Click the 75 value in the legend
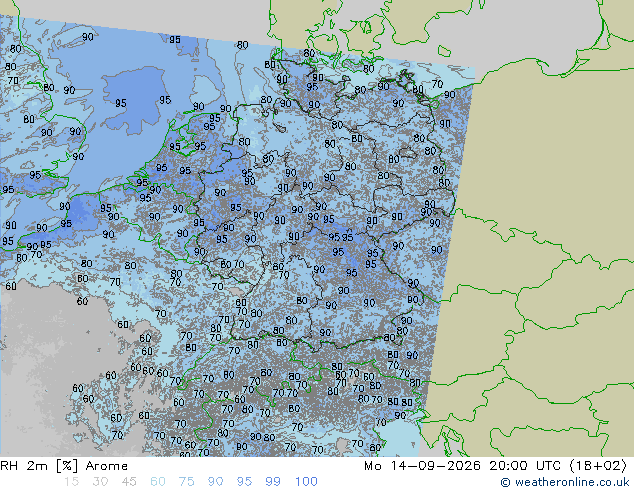This screenshot has width=634, height=490. pyautogui.click(x=186, y=482)
